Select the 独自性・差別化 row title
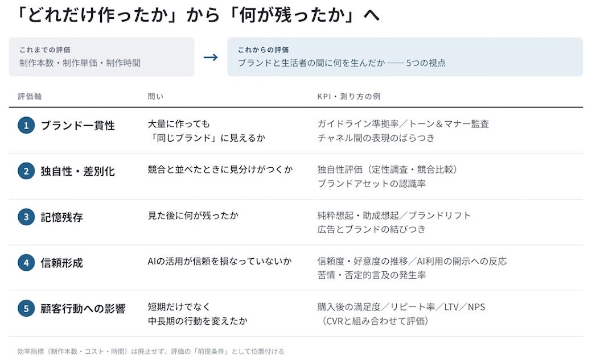 (78, 171)
